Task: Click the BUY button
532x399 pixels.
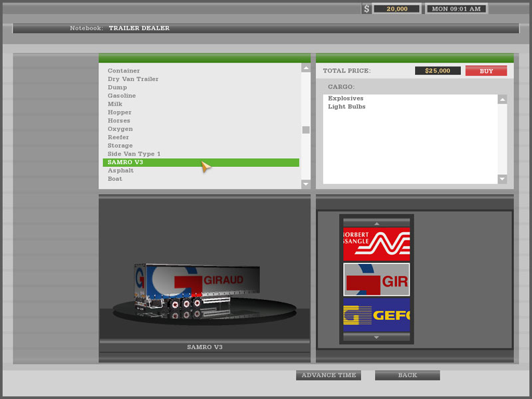Action: (486, 71)
